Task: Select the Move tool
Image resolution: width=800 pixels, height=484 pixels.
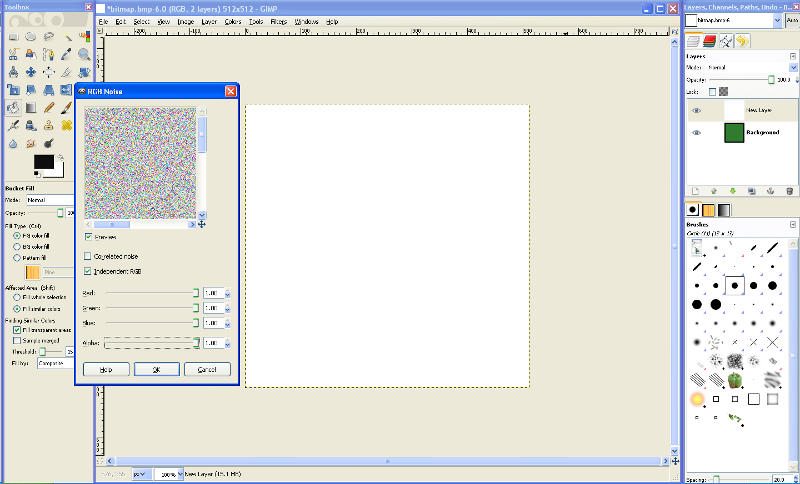Action: point(31,72)
